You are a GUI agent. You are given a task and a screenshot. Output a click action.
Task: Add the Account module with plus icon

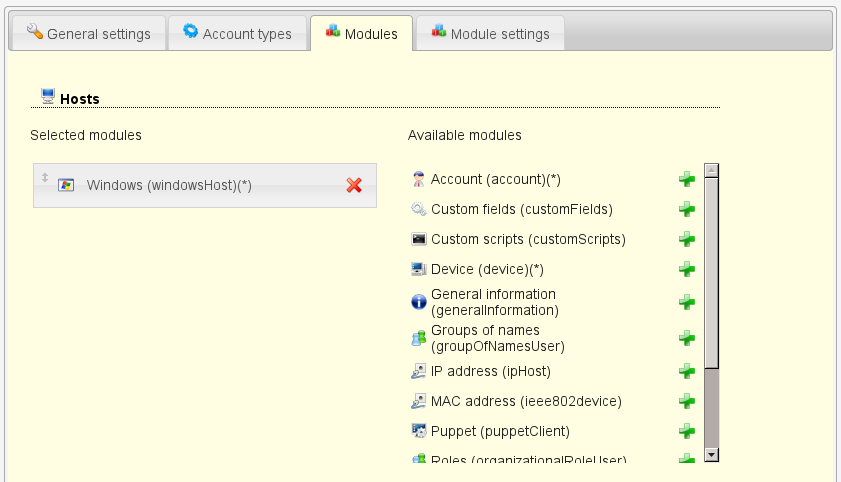687,179
